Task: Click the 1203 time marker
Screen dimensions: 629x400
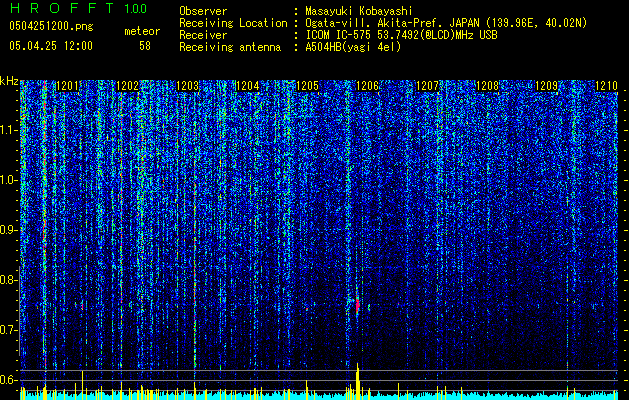Action: [x=187, y=86]
